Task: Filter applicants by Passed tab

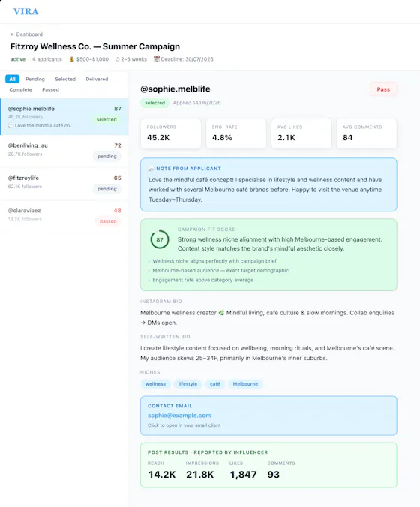Action: click(x=50, y=89)
